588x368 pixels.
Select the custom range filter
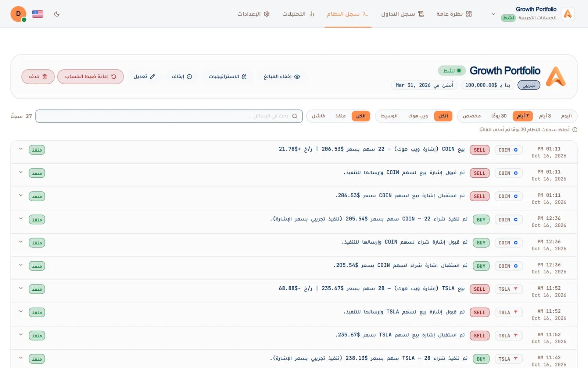(472, 116)
